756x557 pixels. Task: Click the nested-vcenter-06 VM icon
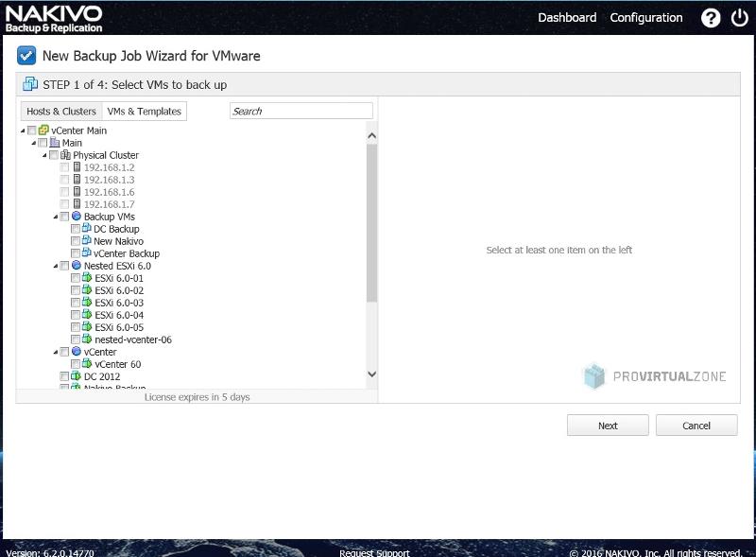[87, 339]
